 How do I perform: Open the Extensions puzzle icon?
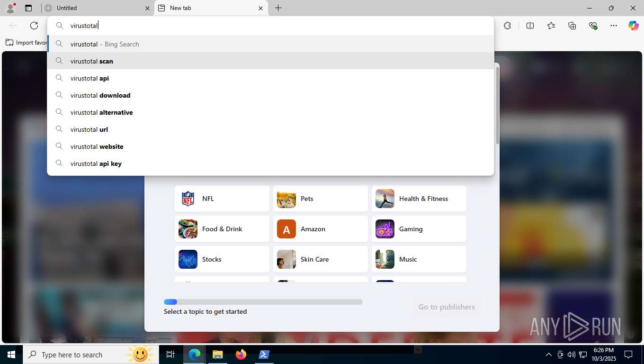[507, 26]
